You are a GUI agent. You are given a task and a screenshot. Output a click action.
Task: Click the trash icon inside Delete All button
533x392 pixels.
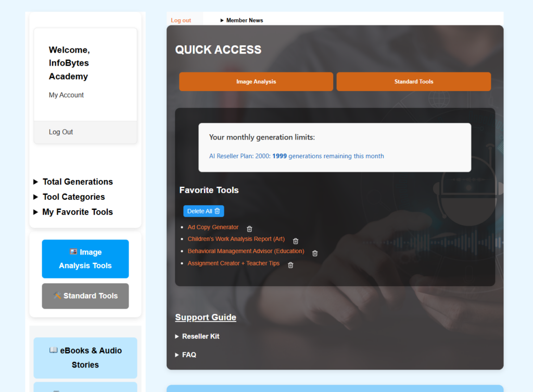pos(217,211)
